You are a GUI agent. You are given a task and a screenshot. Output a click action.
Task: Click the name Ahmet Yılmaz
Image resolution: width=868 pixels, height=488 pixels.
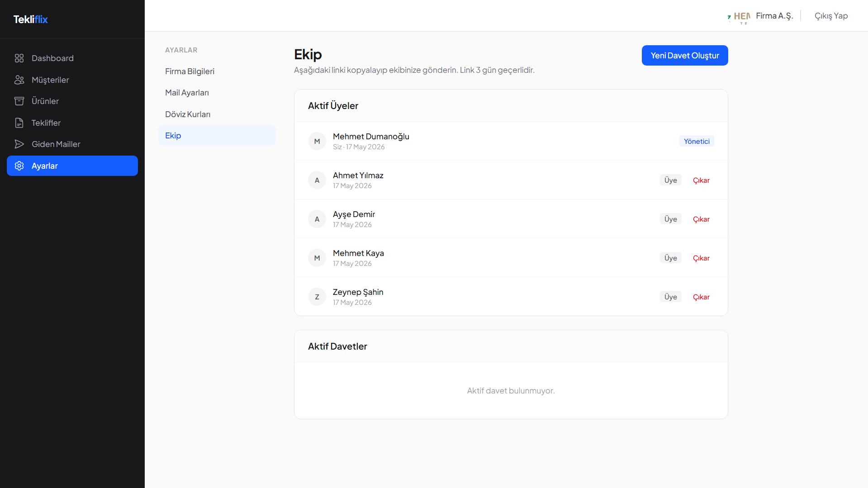[358, 175]
